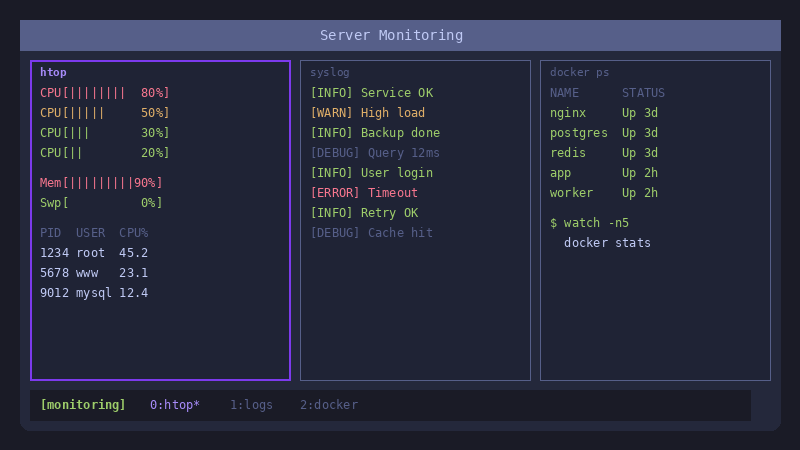Focus the syslog pane title
The image size is (800, 450).
coord(330,73)
